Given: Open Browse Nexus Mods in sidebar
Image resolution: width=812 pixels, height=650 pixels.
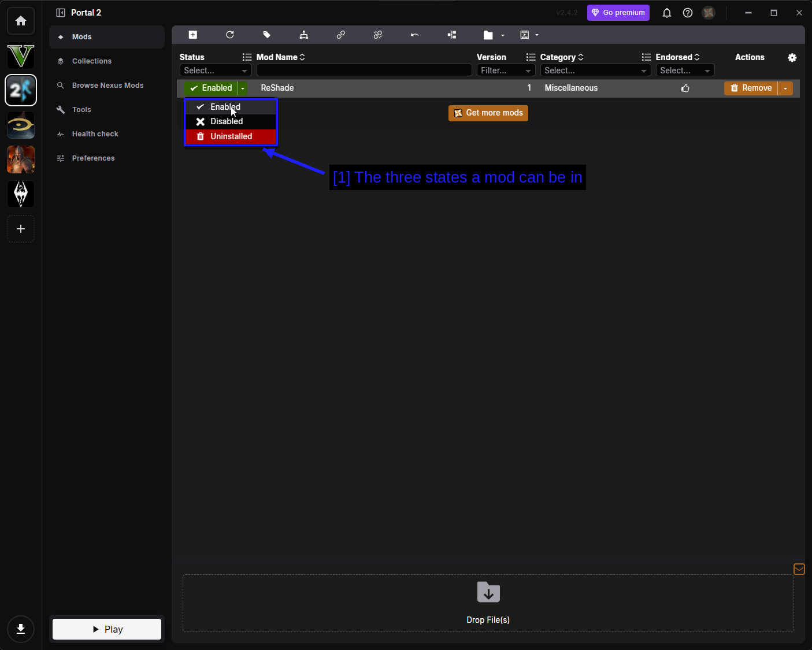Looking at the screenshot, I should point(107,86).
